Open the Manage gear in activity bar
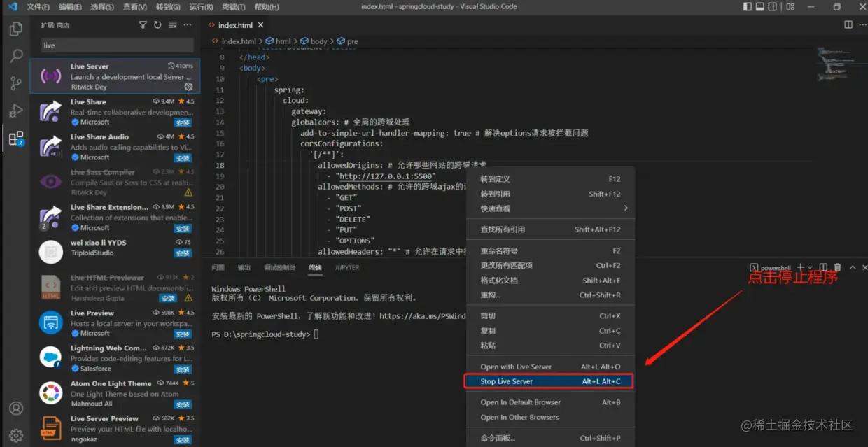This screenshot has width=868, height=447. [x=16, y=435]
